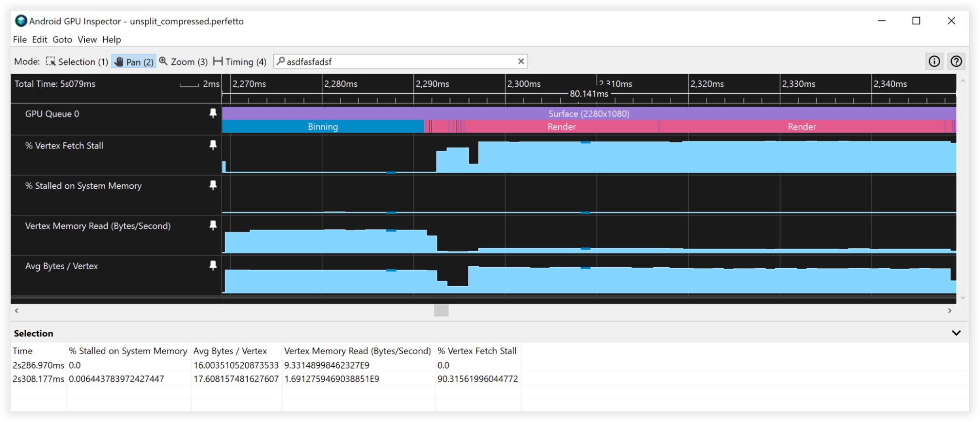This screenshot has width=980, height=422.
Task: Activate Pan mode tool
Action: [134, 62]
